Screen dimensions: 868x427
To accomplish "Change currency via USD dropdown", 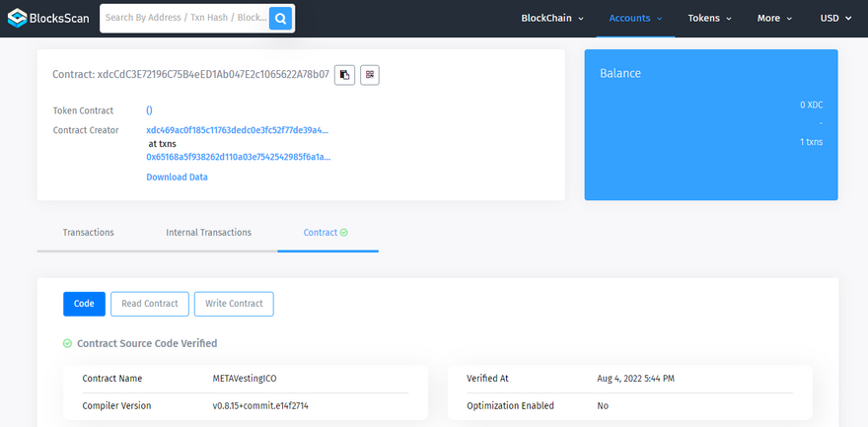I will click(835, 18).
